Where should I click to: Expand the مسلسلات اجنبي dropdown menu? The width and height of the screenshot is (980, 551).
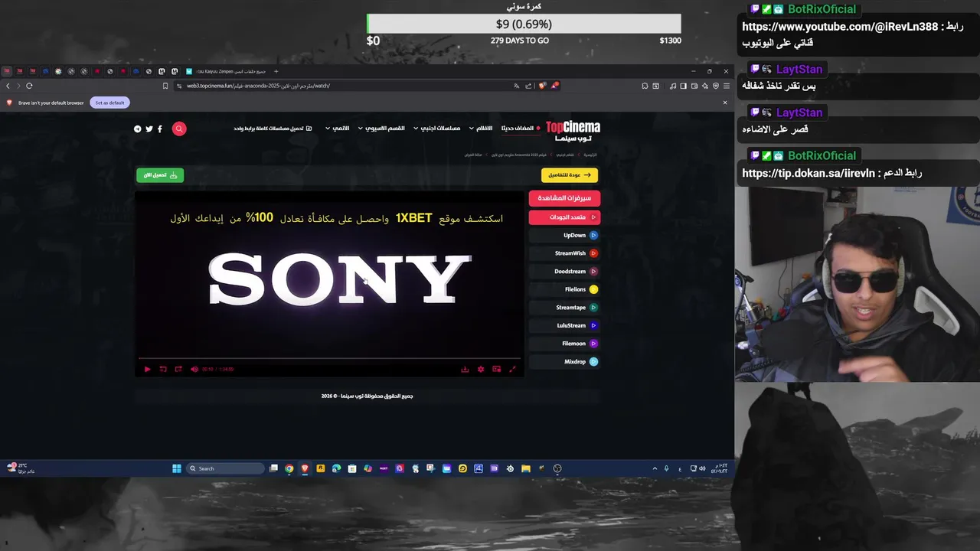point(437,128)
